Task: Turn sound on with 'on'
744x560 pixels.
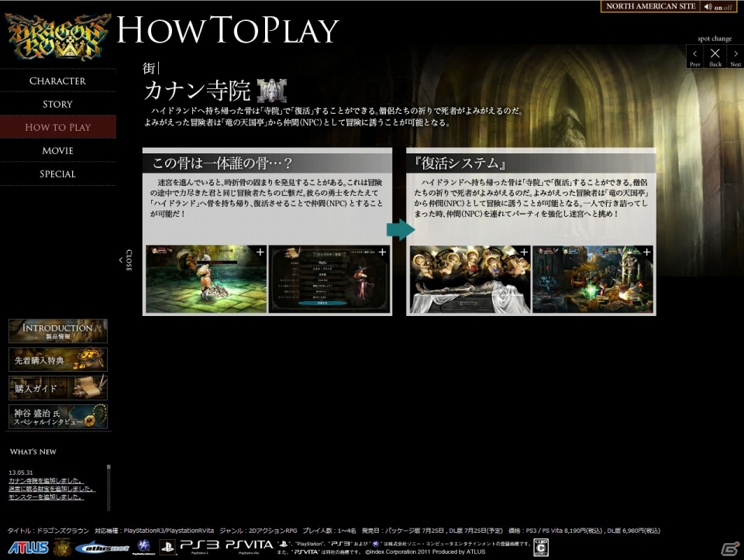Action: coord(718,7)
